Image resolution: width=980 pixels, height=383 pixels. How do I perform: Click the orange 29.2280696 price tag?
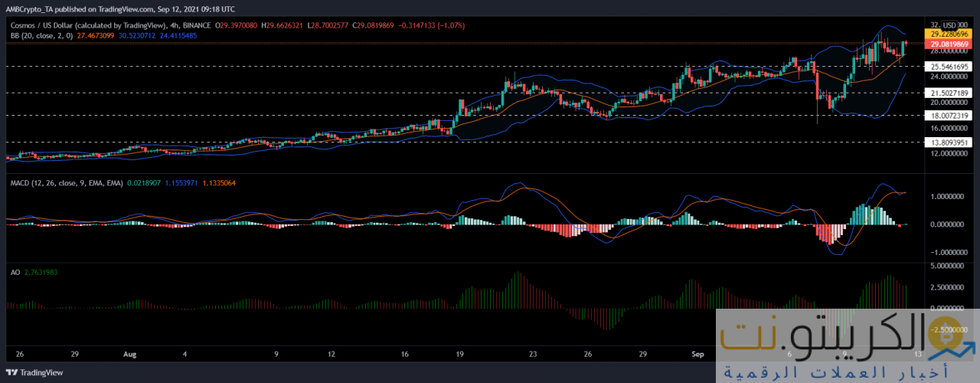click(x=949, y=34)
